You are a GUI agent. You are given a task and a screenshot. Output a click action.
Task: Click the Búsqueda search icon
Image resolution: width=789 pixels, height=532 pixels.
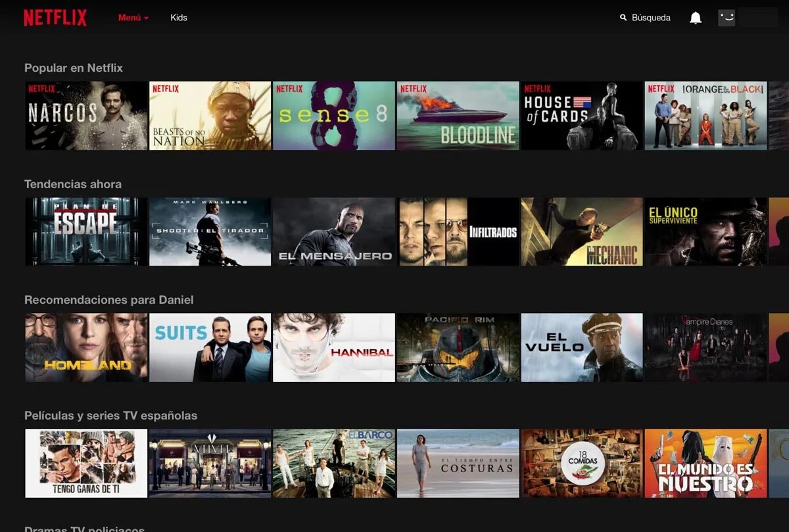(623, 18)
